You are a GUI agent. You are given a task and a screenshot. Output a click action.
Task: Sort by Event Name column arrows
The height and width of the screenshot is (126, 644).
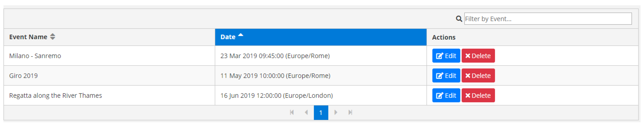[53, 37]
